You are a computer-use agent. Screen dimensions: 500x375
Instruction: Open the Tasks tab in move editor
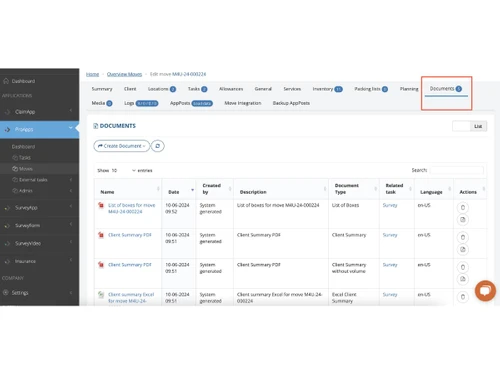[197, 89]
